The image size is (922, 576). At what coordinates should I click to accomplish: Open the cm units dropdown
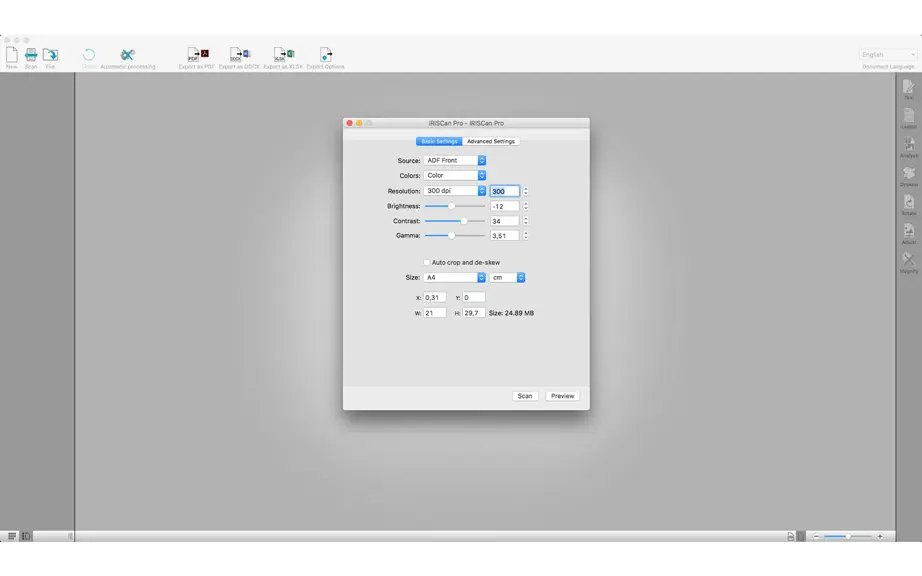point(507,277)
